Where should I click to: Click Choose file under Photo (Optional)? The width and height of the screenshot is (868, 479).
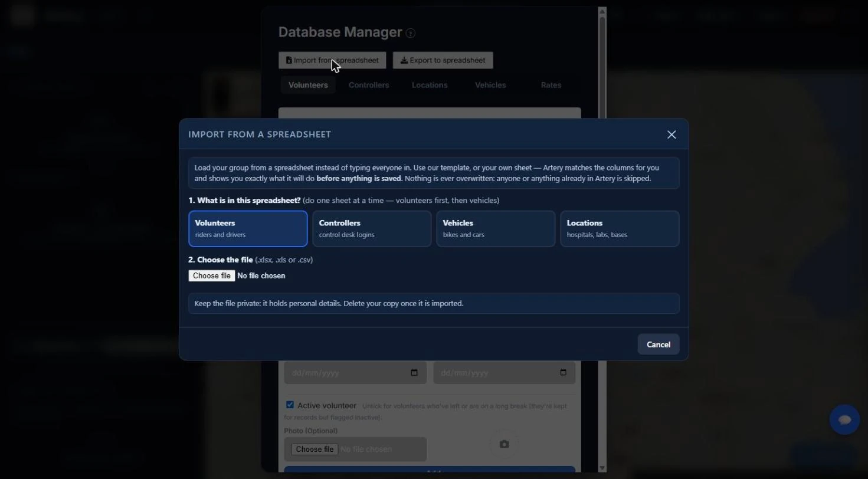coord(315,450)
